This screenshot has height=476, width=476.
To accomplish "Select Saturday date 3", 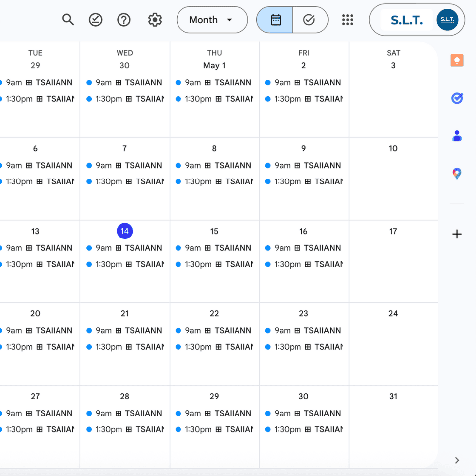I will (393, 65).
